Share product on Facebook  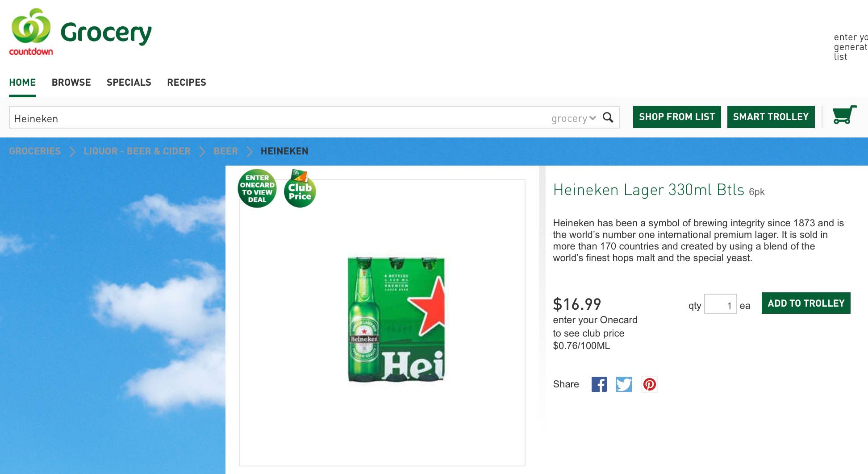click(x=599, y=384)
